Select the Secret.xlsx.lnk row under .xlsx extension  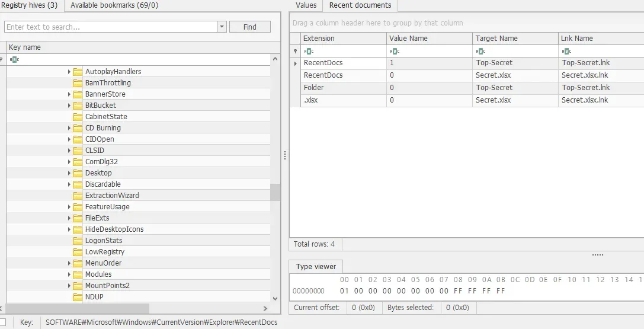click(584, 100)
